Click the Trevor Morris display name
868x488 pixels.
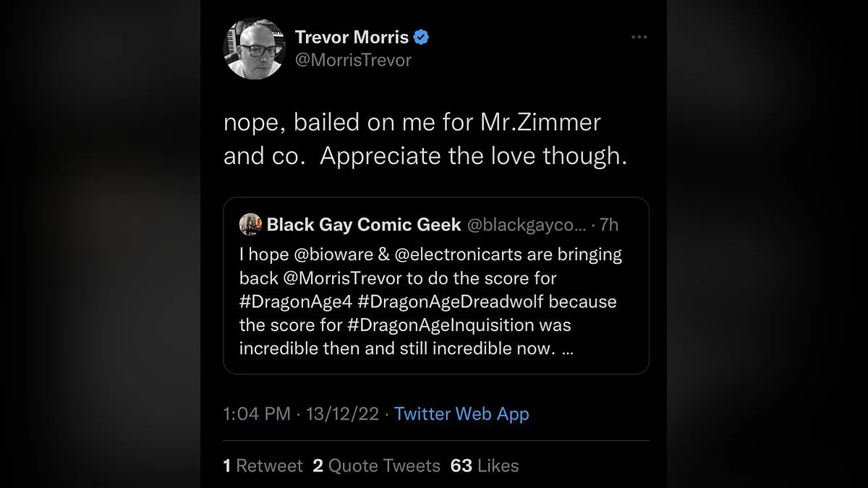(x=352, y=37)
